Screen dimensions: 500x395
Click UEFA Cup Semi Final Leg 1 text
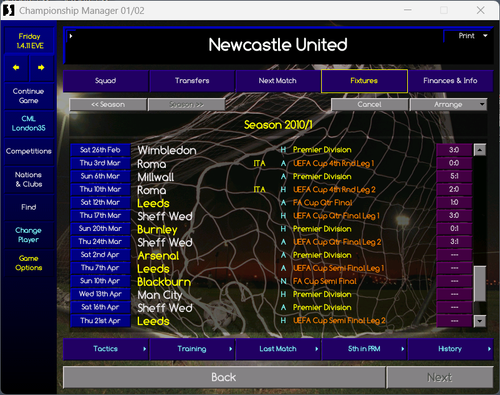(x=338, y=268)
